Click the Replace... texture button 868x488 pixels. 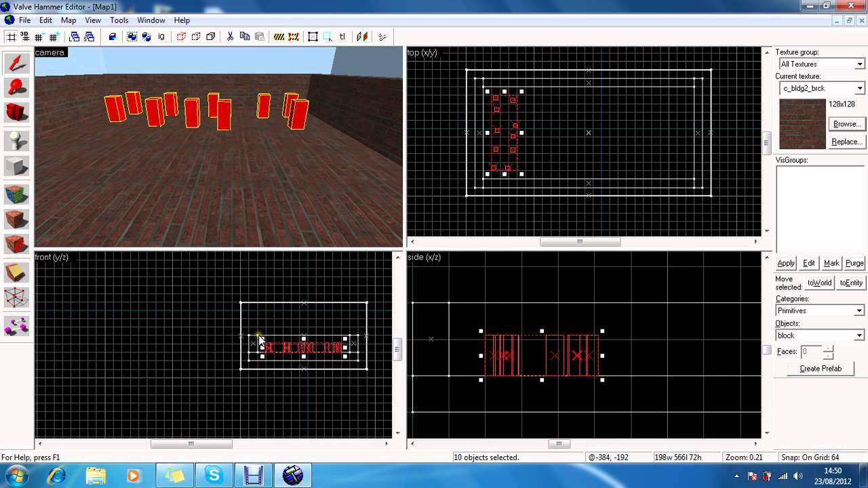(x=846, y=142)
